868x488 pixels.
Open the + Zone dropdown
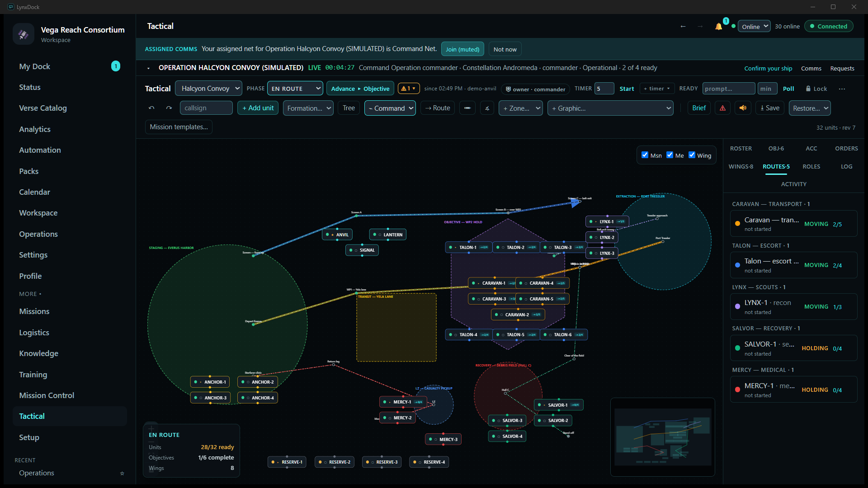click(x=521, y=108)
